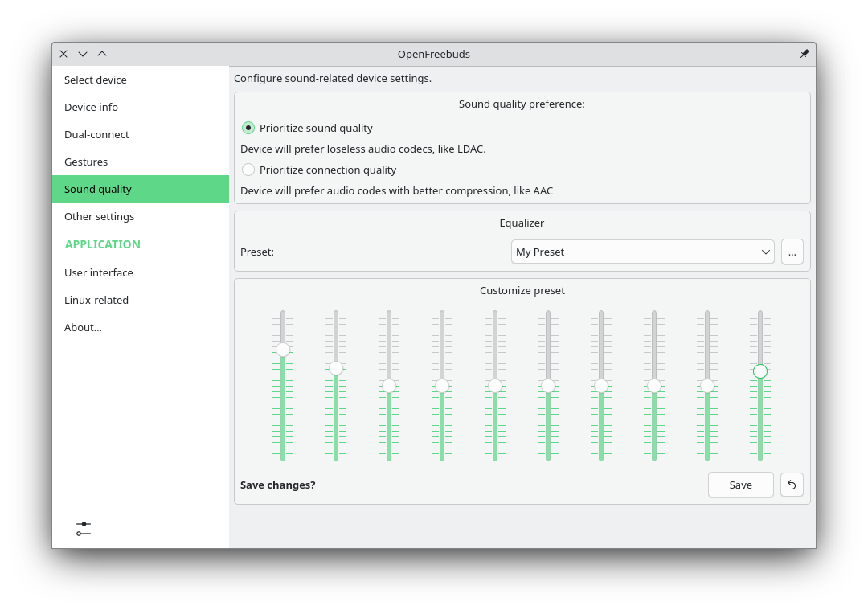Open the My Preset dropdown
Screen dimensions: 868x610
click(642, 252)
